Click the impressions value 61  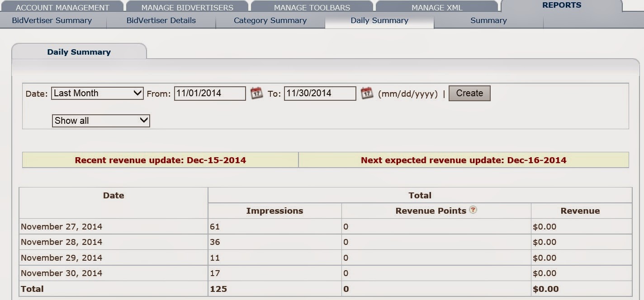[x=215, y=226]
